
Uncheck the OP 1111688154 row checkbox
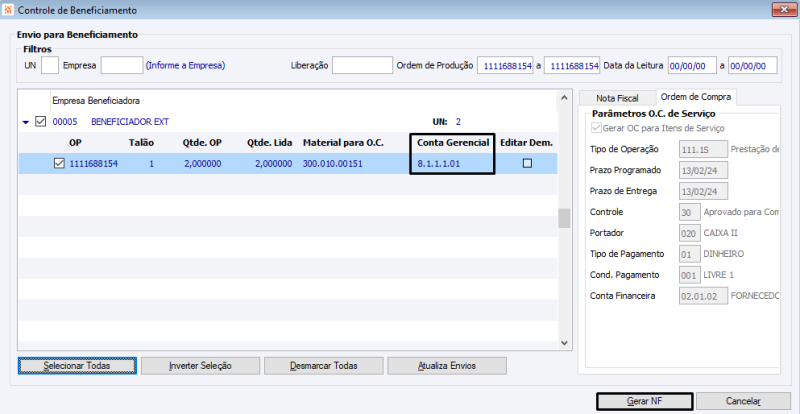click(59, 163)
